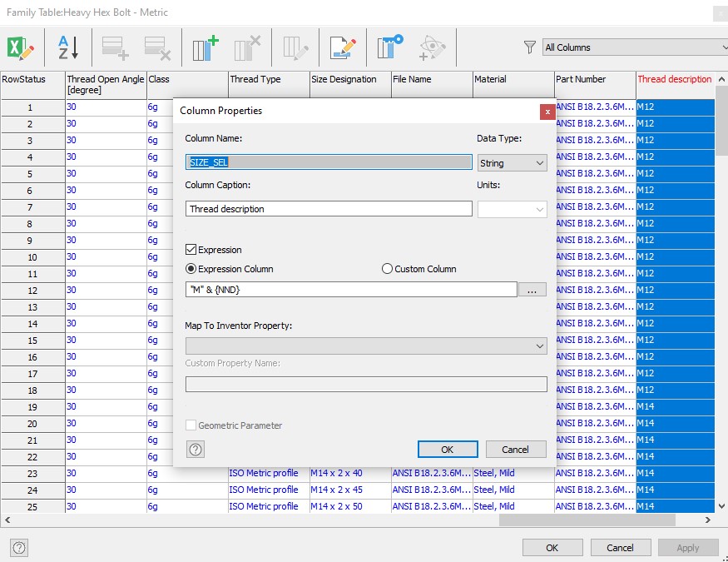
Task: Remove the selected column
Action: click(246, 47)
